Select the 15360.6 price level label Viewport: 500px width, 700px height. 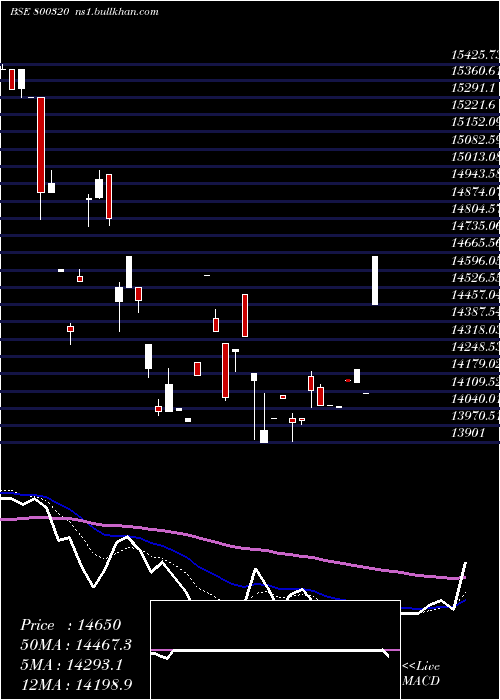475,71
